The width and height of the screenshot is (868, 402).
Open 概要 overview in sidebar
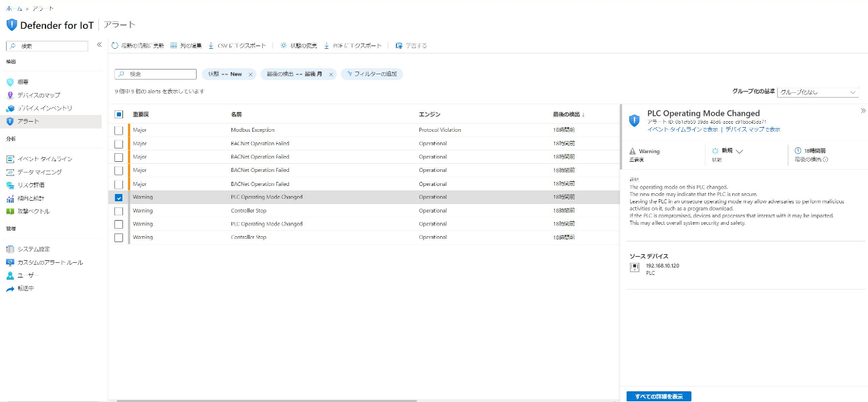click(x=23, y=82)
